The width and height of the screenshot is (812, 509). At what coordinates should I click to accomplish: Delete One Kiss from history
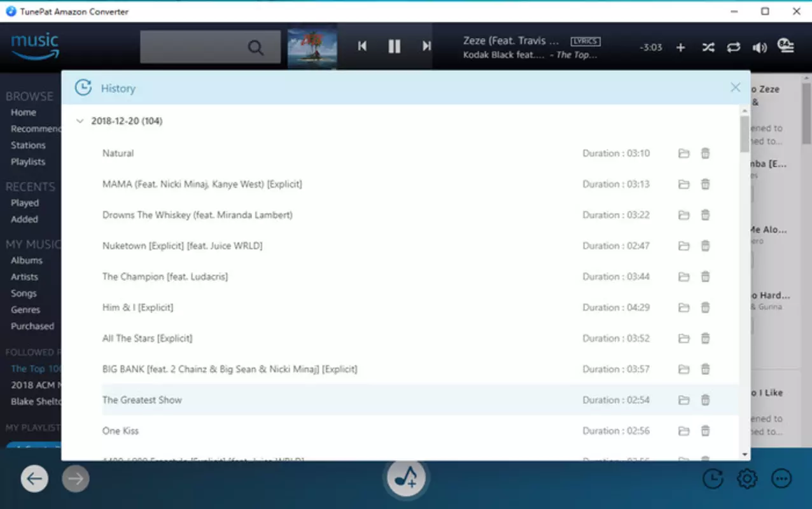point(705,431)
